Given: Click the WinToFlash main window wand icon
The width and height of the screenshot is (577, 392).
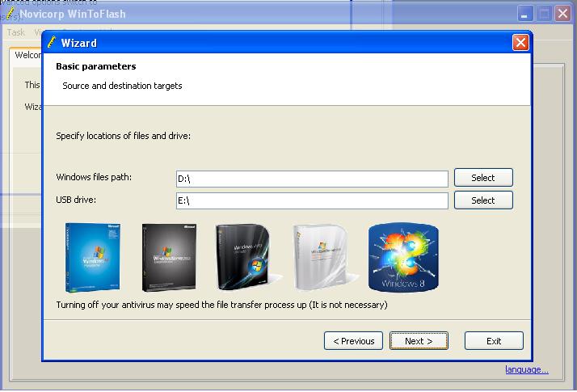Looking at the screenshot, I should pos(10,14).
